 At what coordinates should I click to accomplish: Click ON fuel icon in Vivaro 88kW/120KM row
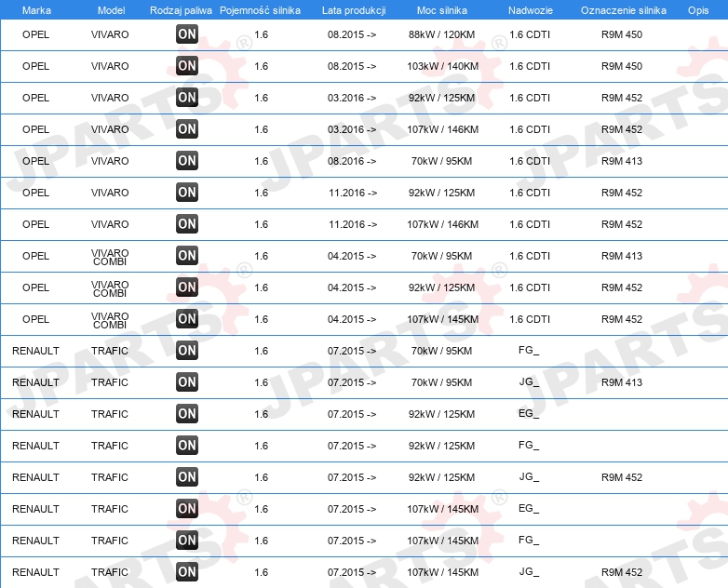tap(187, 34)
